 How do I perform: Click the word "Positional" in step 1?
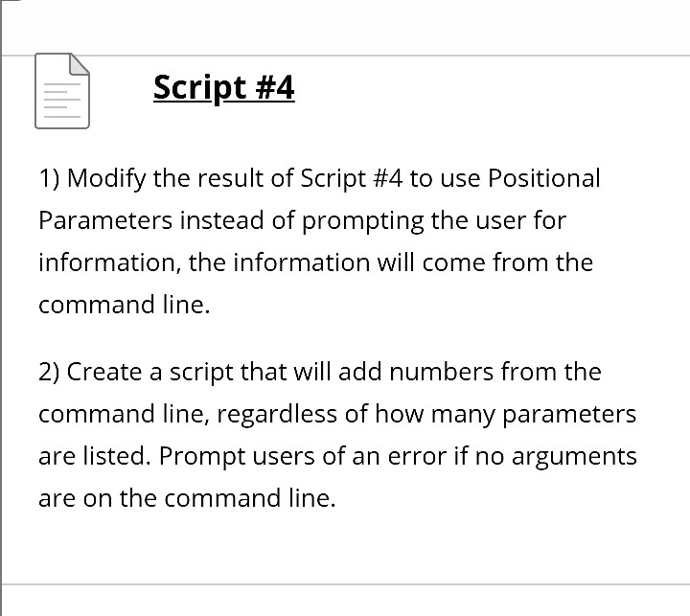click(x=544, y=178)
